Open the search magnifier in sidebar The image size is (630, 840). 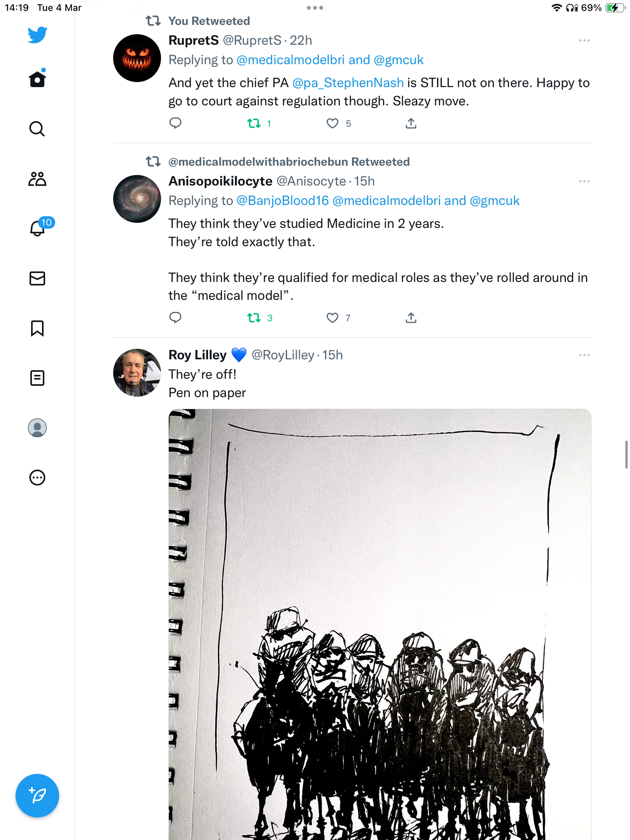coord(37,129)
